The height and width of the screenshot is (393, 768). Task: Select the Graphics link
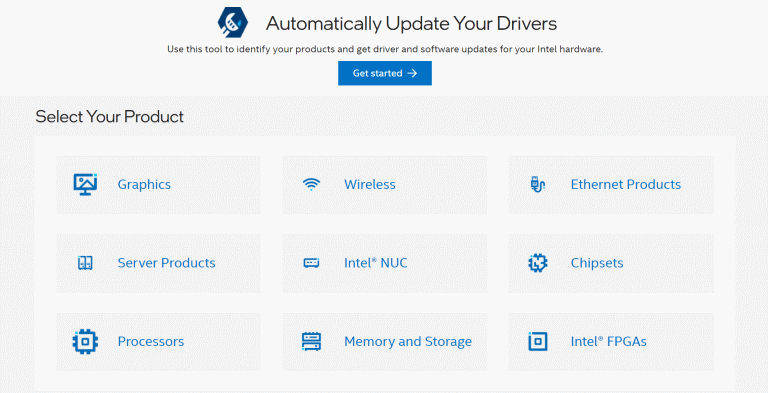point(144,185)
